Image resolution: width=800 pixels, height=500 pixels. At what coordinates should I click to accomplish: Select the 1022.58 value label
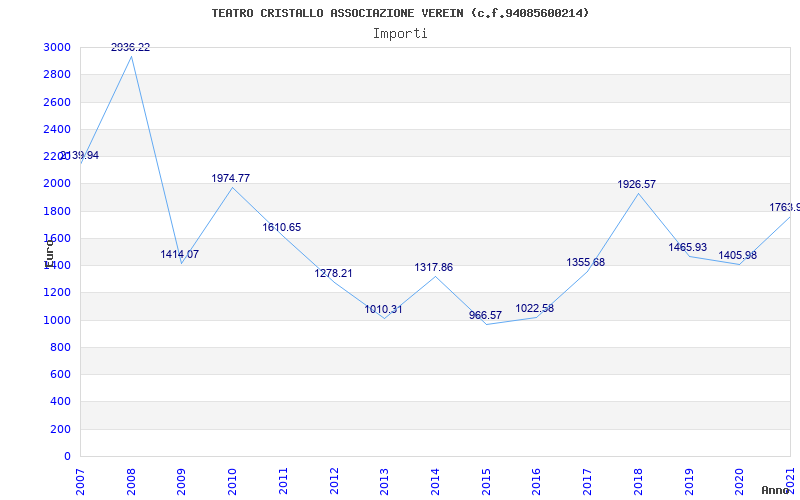pyautogui.click(x=534, y=308)
